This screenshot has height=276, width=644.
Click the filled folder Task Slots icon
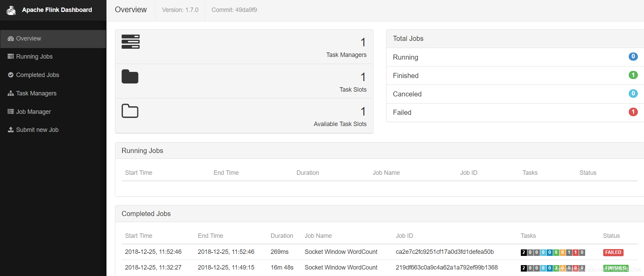point(130,76)
